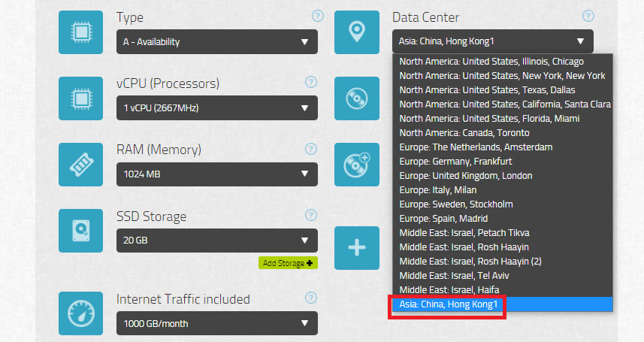This screenshot has height=342, width=644.
Task: Open the vCPU 1 vCPU (2667MHz) dropdown
Action: pos(217,107)
